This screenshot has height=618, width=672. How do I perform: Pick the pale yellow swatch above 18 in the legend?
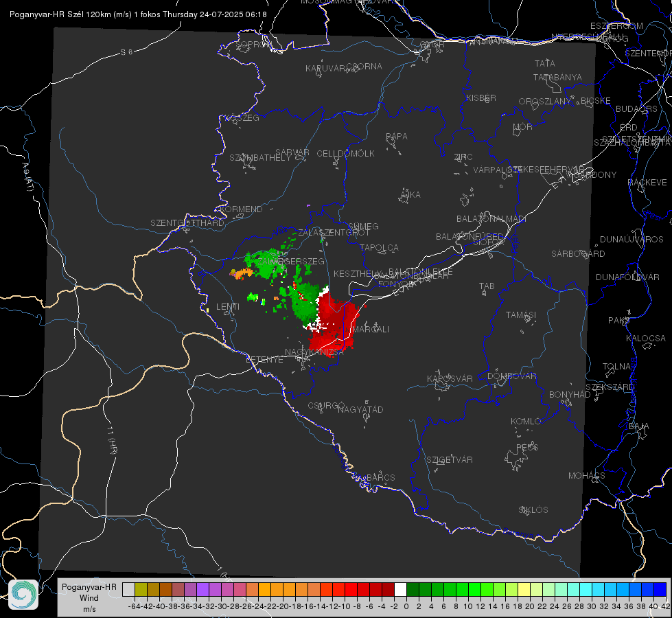coord(524,589)
